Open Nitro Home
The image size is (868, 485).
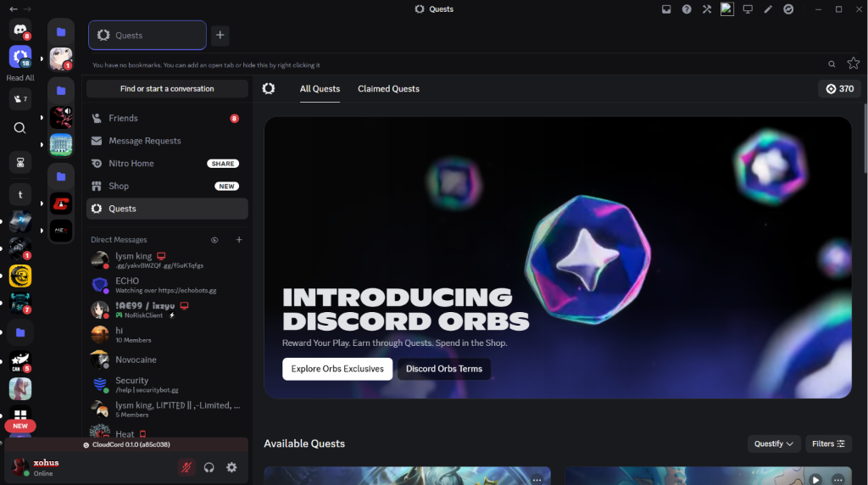pos(167,164)
